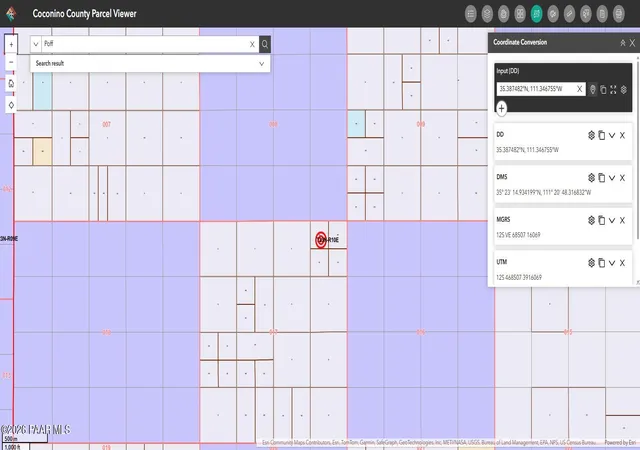Copy the input coordinate to clipboard
The image size is (640, 450).
tap(603, 89)
